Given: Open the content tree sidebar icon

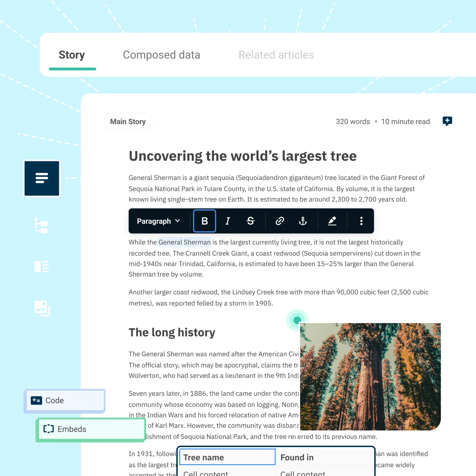Looking at the screenshot, I should point(41,225).
